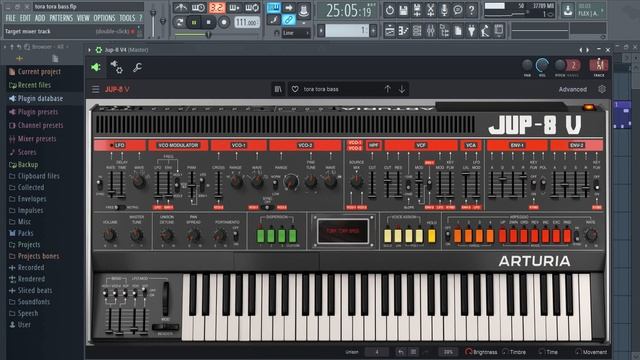640x360 pixels.
Task: Click the plugin wrench settings icon
Action: (x=137, y=67)
